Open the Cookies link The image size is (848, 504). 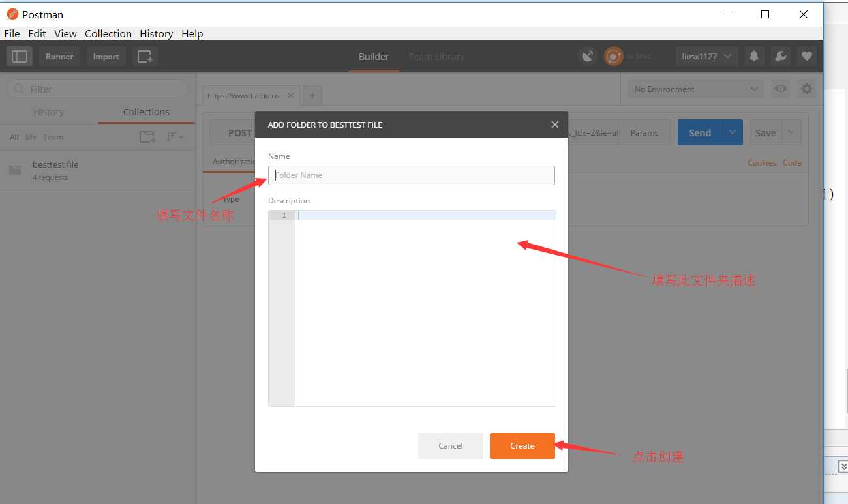click(x=762, y=163)
